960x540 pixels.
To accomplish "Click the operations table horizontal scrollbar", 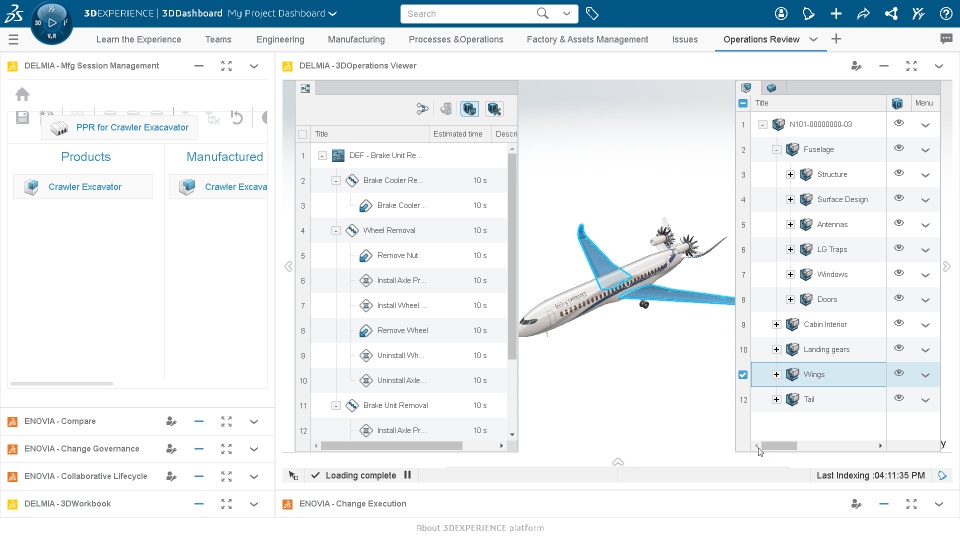I will 391,446.
